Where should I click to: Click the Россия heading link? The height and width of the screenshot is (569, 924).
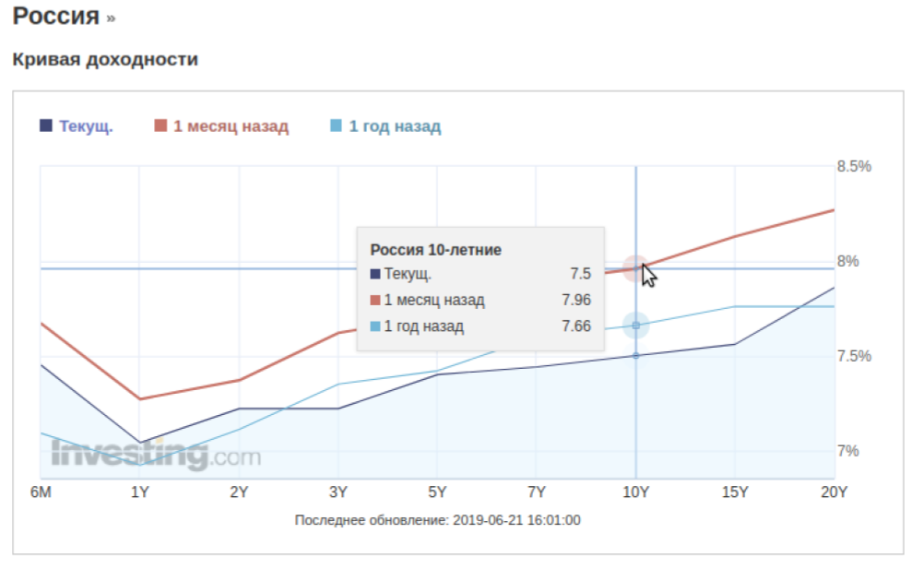[55, 16]
